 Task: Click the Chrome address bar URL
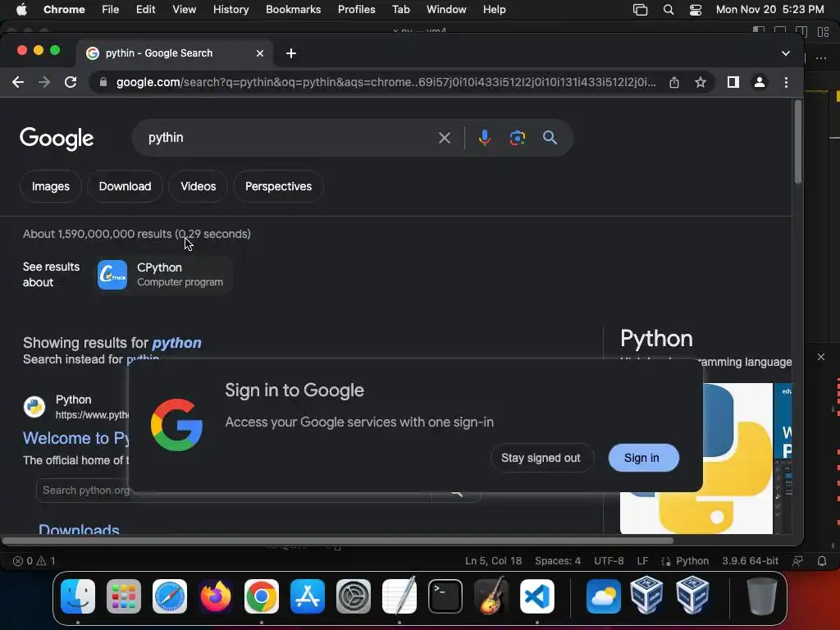coord(386,82)
